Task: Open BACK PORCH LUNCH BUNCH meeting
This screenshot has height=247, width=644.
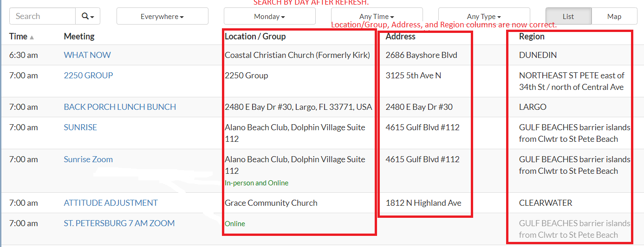Action: (x=120, y=107)
